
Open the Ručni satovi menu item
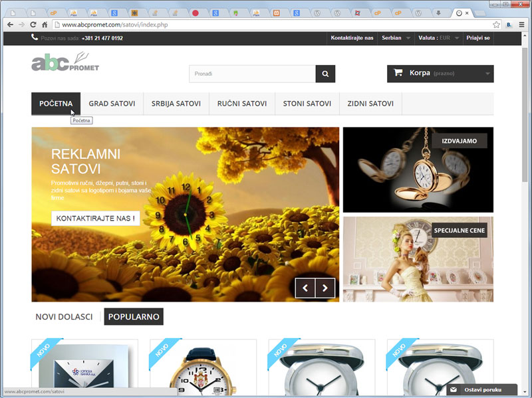click(242, 104)
